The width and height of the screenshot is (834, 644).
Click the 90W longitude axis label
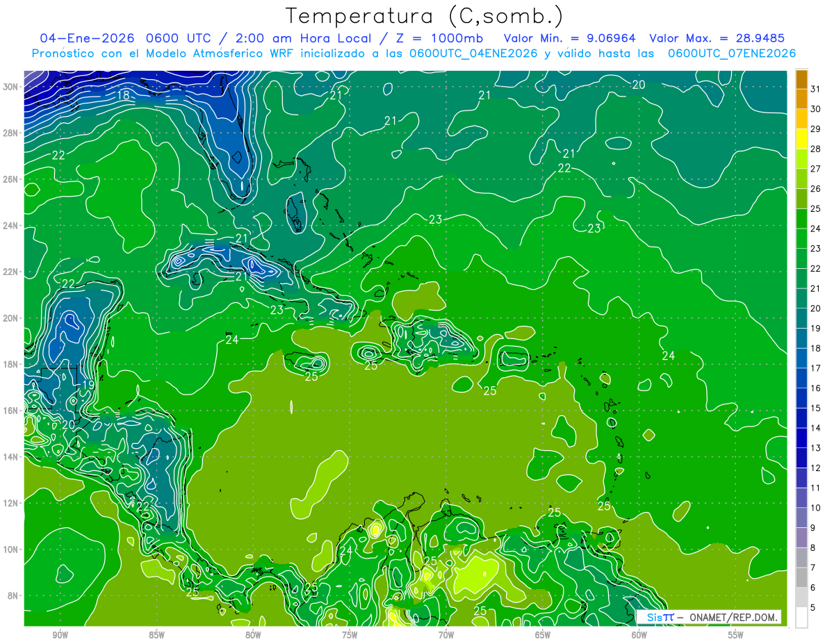point(60,635)
